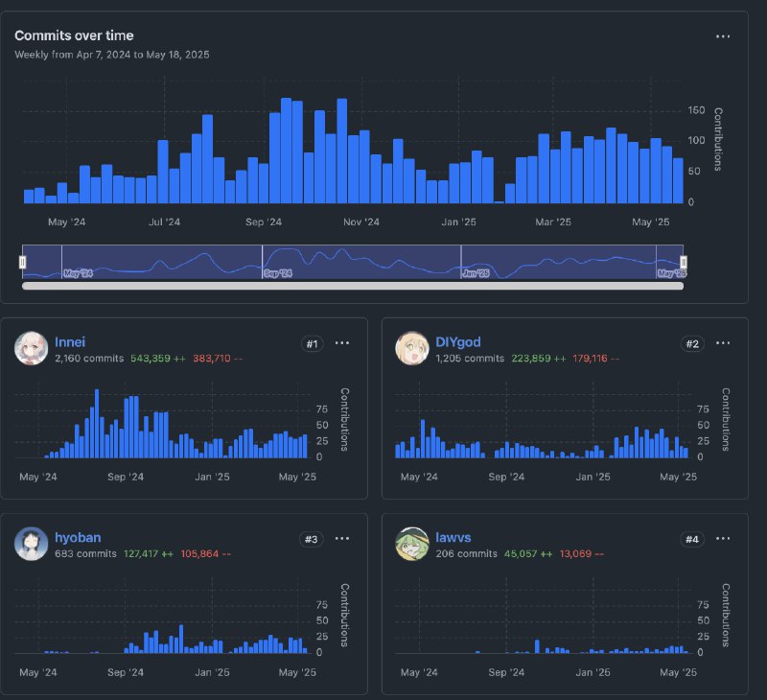Screen dimensions: 767x700
Task: Click Innei's profile avatar
Action: point(32,349)
